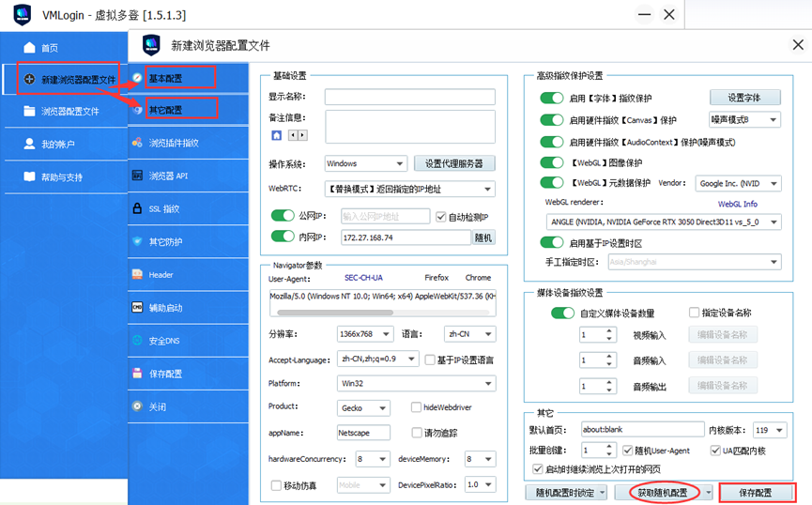This screenshot has height=505, width=812.
Task: Open the Platform Win32 dropdown
Action: point(417,383)
